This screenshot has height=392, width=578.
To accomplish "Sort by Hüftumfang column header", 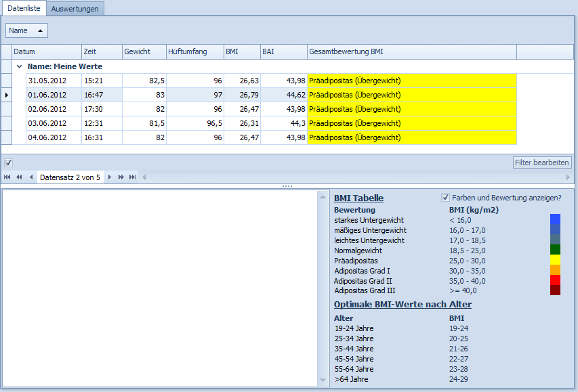I will click(195, 51).
